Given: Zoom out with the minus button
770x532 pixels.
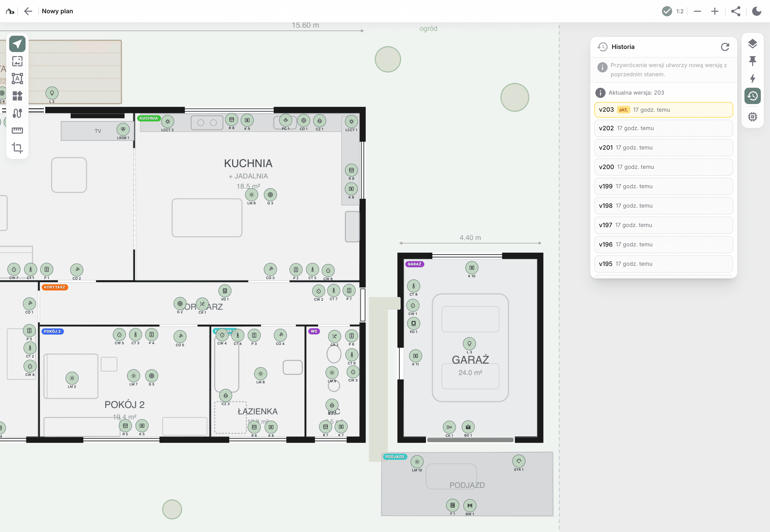Looking at the screenshot, I should 697,11.
